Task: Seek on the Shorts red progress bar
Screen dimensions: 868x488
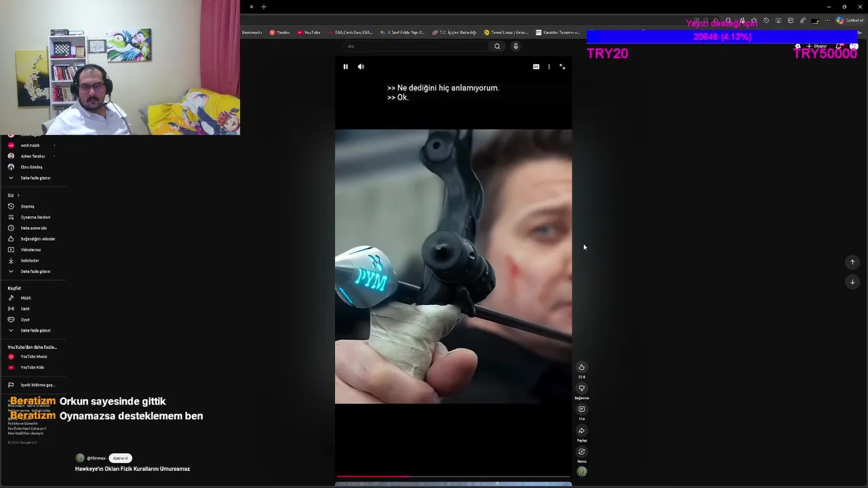Action: (453, 476)
